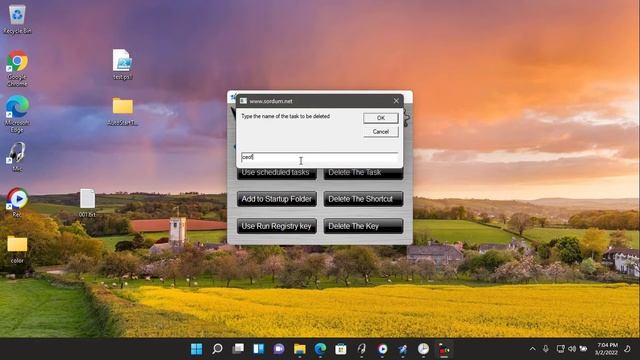
Task: Click the Delete The Key button
Action: (363, 226)
